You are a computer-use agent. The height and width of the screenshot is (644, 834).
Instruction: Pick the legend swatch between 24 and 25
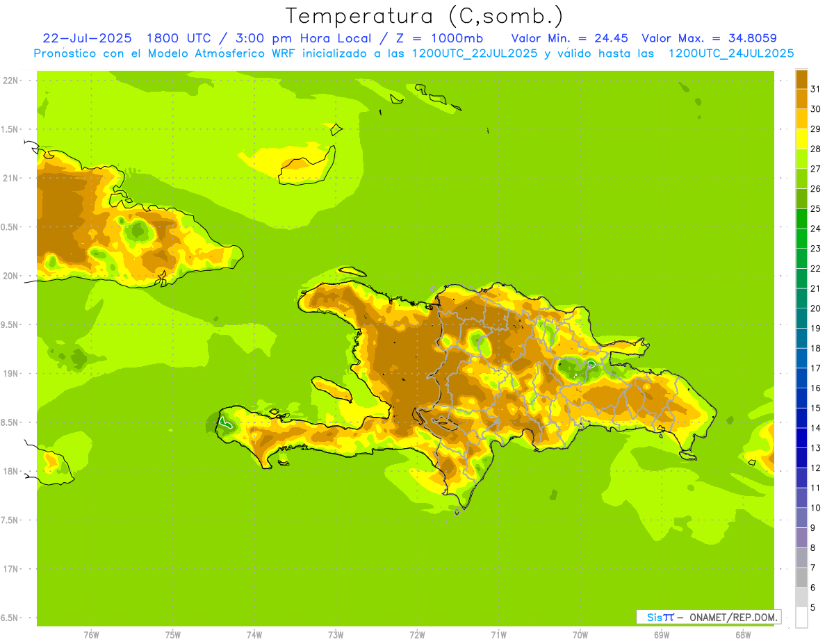pos(801,218)
